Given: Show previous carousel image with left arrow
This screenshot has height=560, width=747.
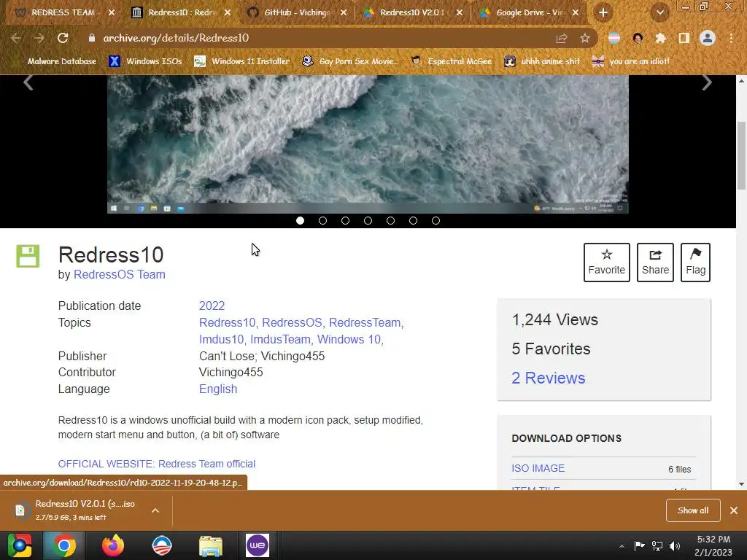Looking at the screenshot, I should pyautogui.click(x=28, y=82).
